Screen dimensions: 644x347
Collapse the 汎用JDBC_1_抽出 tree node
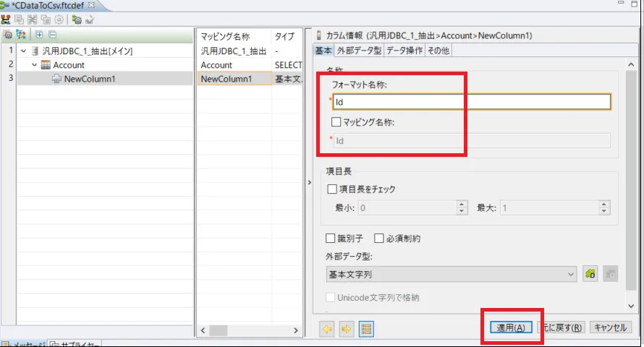[x=24, y=51]
